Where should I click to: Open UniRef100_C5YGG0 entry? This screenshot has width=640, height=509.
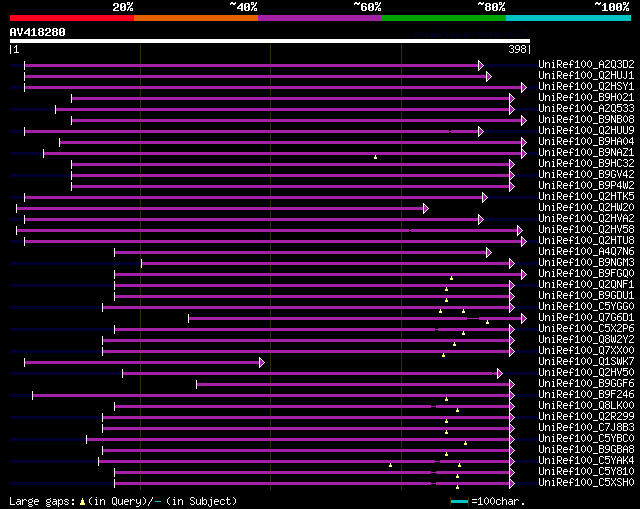586,307
